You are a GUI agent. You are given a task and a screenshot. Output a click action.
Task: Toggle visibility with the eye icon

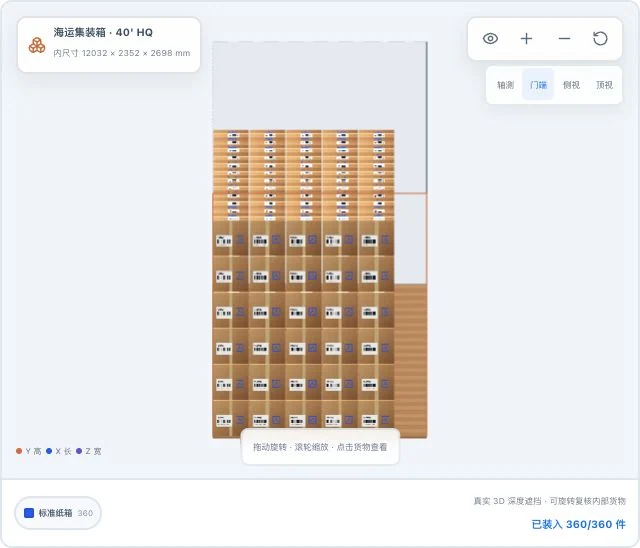[490, 39]
